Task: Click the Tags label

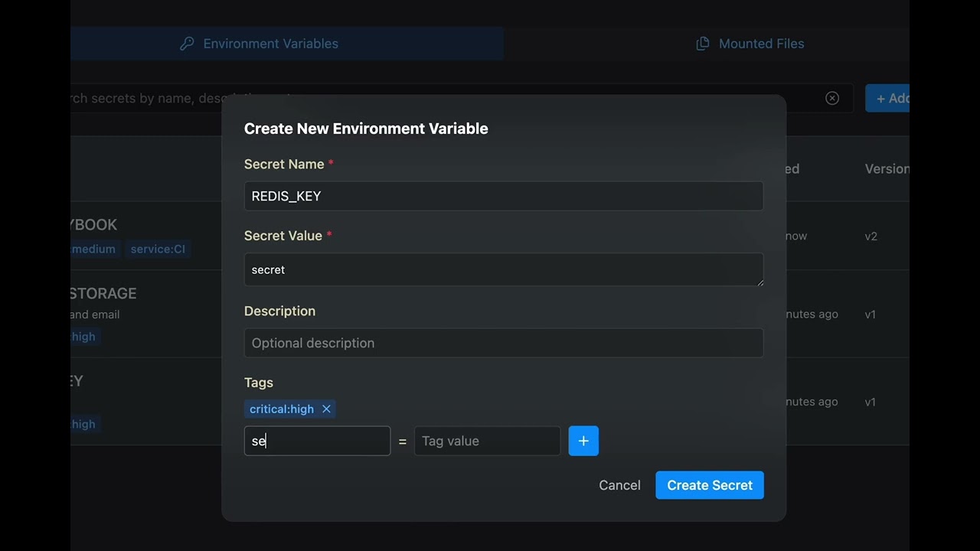Action: (259, 383)
